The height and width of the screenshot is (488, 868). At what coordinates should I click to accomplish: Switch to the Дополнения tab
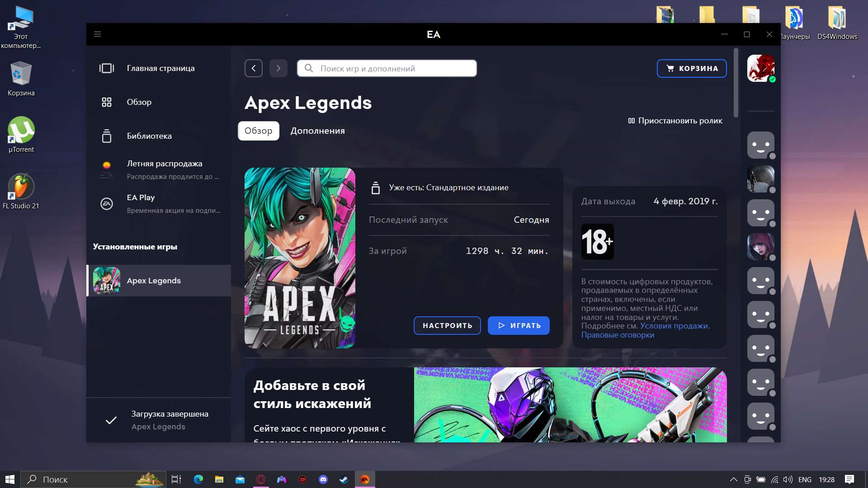(317, 131)
